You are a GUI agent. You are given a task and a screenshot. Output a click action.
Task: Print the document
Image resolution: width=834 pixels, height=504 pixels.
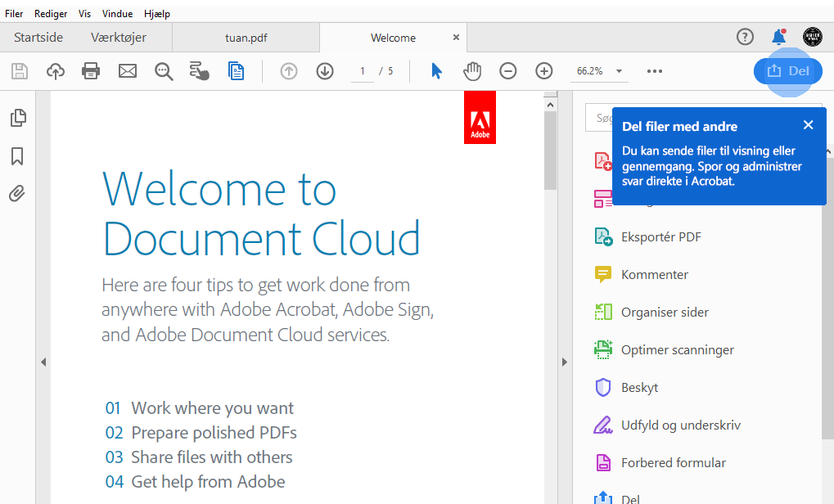coord(91,71)
